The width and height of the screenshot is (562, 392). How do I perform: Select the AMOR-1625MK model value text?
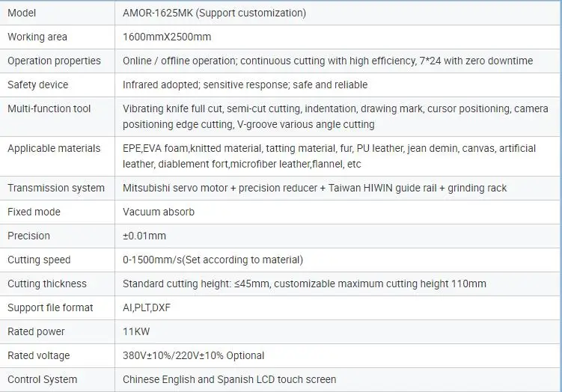pyautogui.click(x=214, y=13)
